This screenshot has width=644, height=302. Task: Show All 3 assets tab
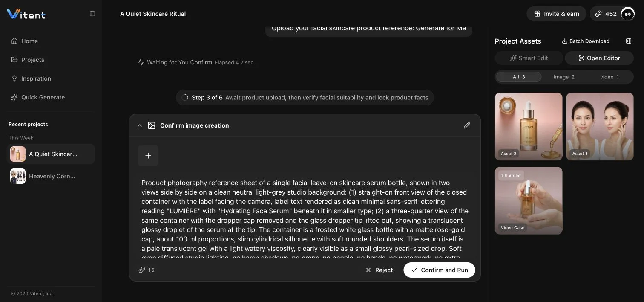(x=519, y=77)
